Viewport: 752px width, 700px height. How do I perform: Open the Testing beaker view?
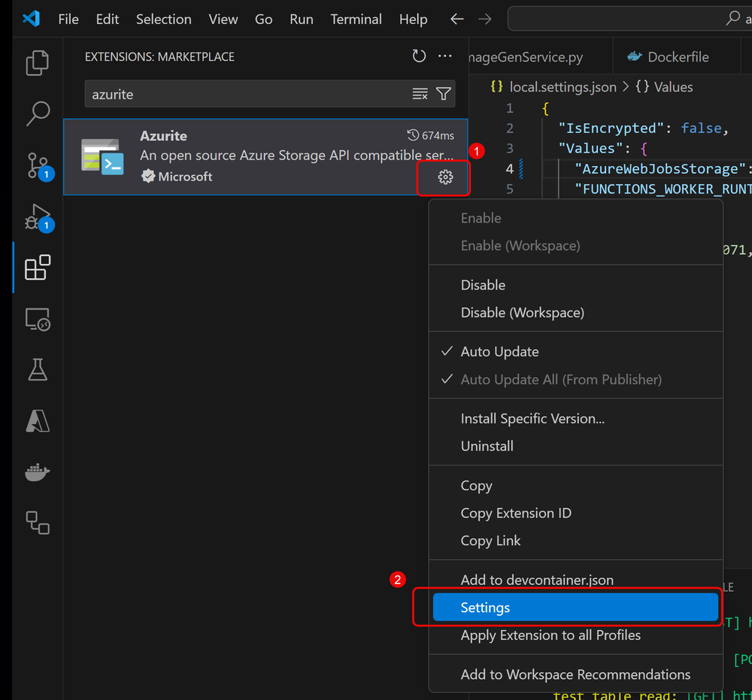point(37,369)
